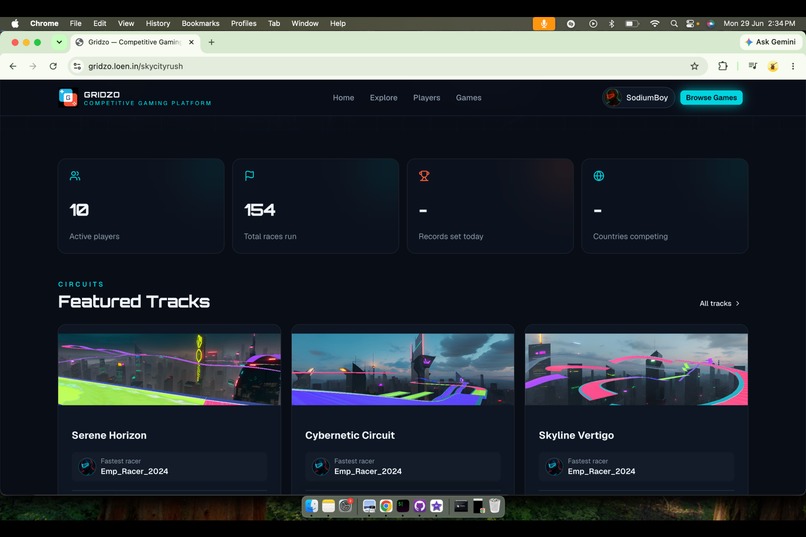Expand the tab search dropdown arrow
The width and height of the screenshot is (806, 537).
tap(59, 42)
